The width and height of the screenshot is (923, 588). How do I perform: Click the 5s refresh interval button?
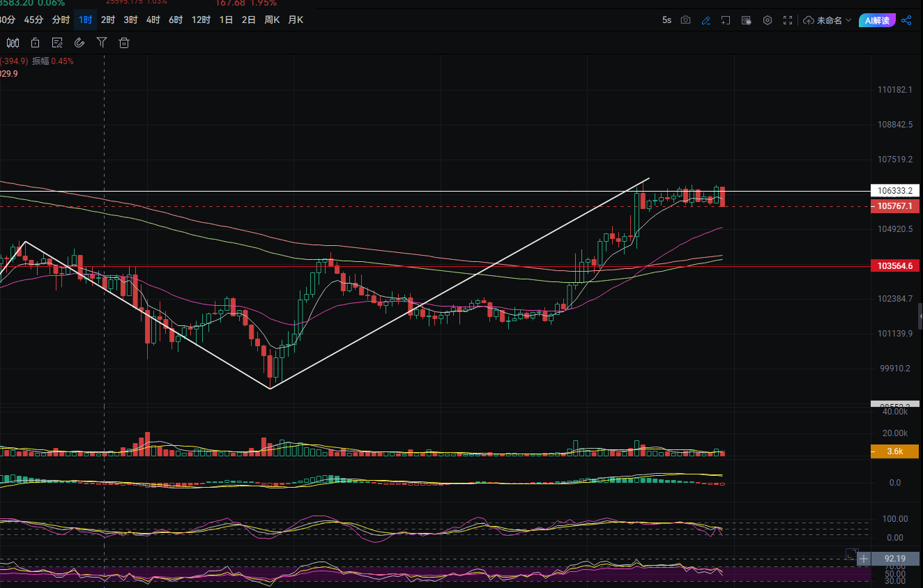click(x=666, y=20)
